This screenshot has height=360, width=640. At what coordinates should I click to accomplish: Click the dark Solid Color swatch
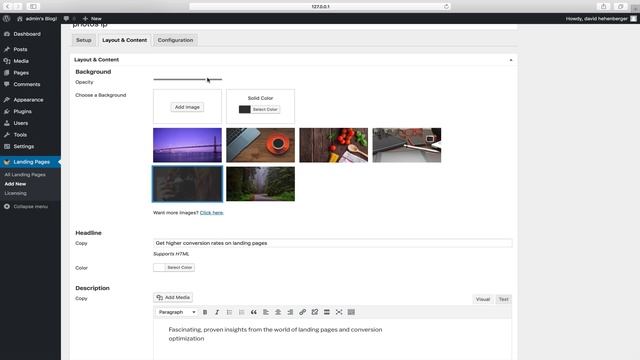pyautogui.click(x=244, y=109)
